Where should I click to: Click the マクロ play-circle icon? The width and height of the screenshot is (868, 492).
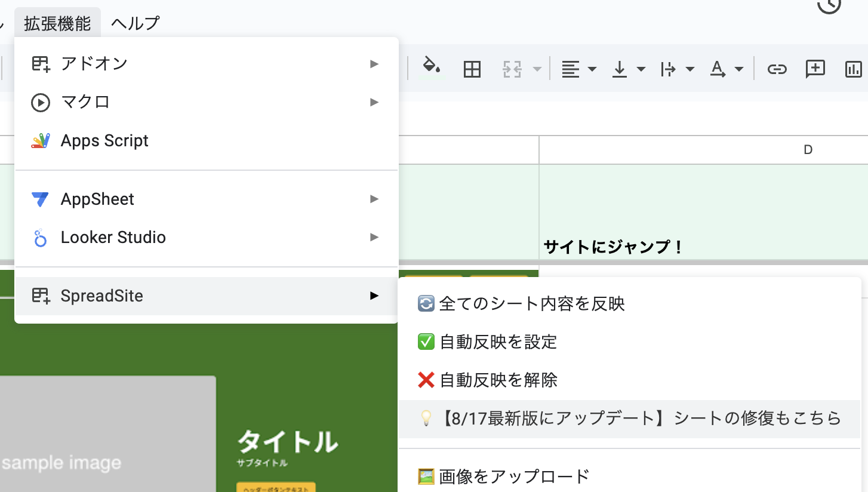[41, 103]
